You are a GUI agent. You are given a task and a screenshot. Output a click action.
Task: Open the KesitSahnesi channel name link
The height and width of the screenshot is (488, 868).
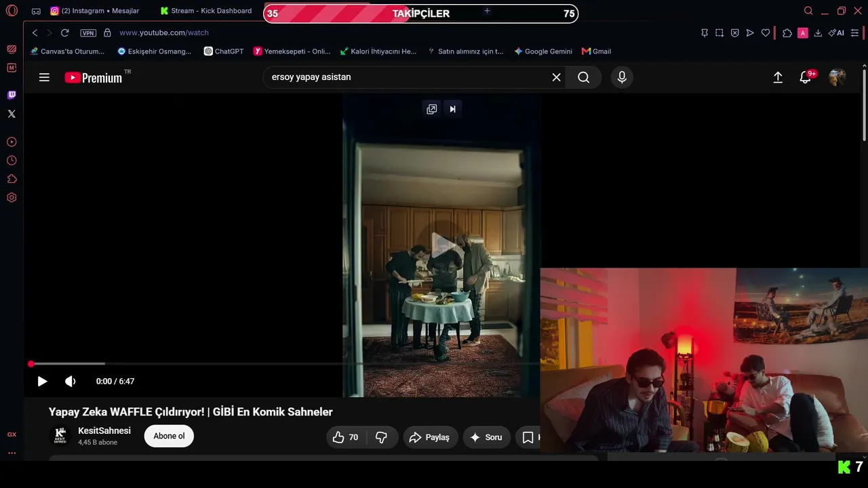(104, 431)
